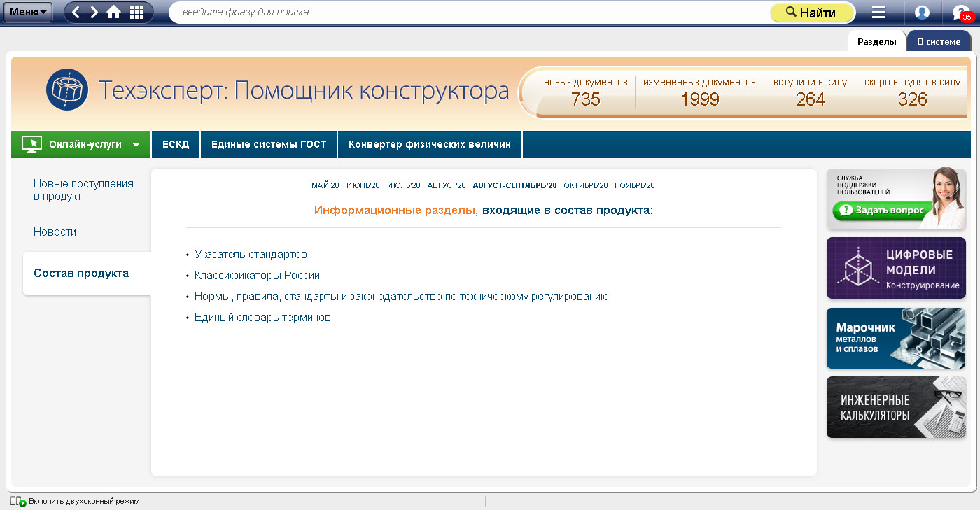
Task: Open the home page icon
Action: point(113,12)
